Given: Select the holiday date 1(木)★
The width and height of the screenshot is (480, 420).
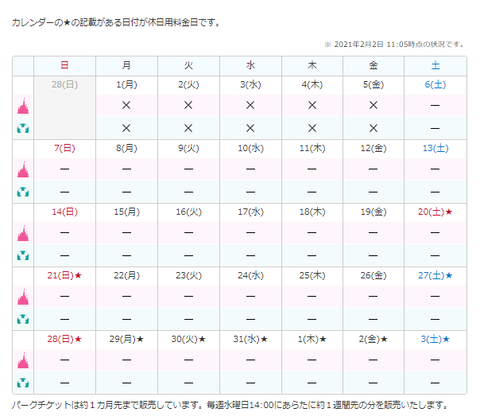Looking at the screenshot, I should coord(312,339).
